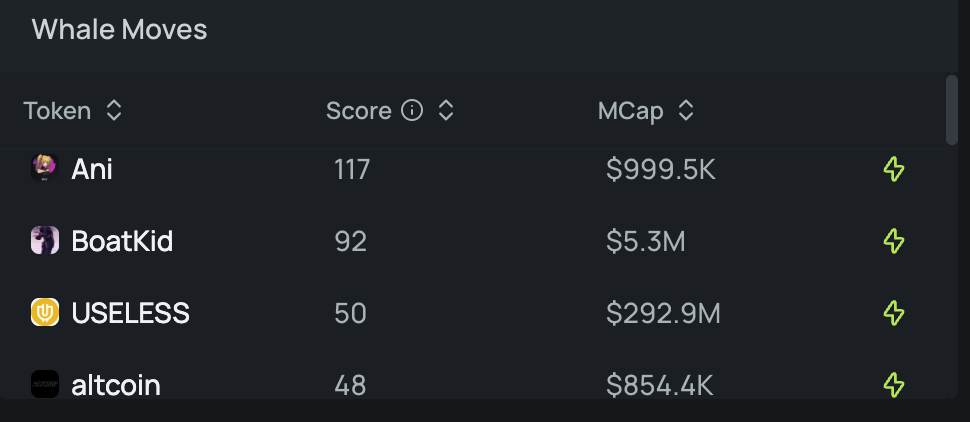Open the BoatKid token name
The height and width of the screenshot is (422, 970).
point(122,241)
